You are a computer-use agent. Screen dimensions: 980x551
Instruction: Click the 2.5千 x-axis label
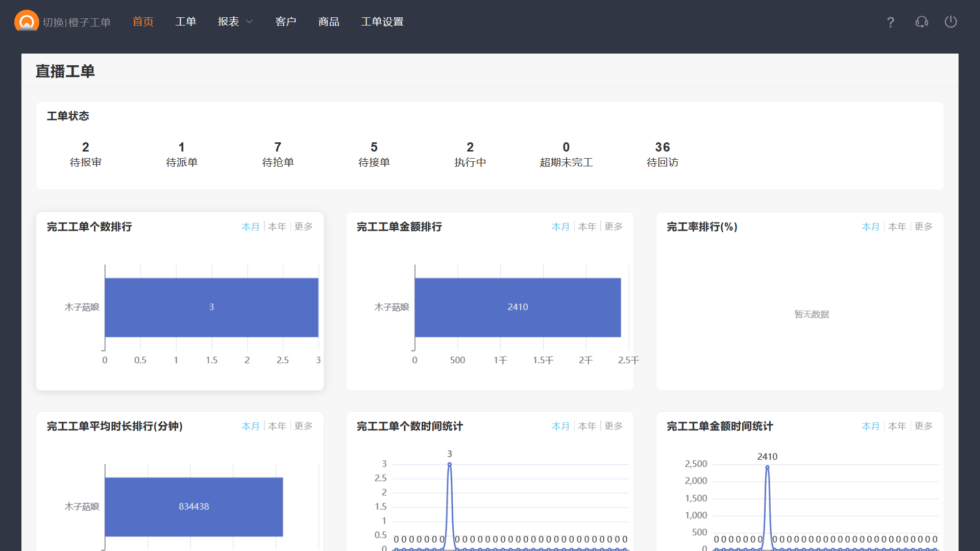point(628,360)
